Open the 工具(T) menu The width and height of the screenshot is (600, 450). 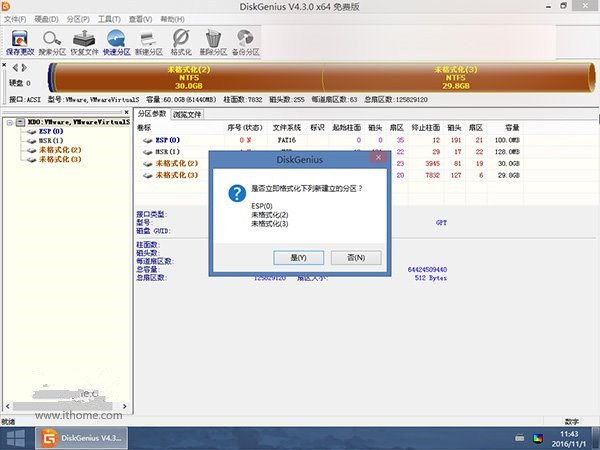pyautogui.click(x=112, y=18)
